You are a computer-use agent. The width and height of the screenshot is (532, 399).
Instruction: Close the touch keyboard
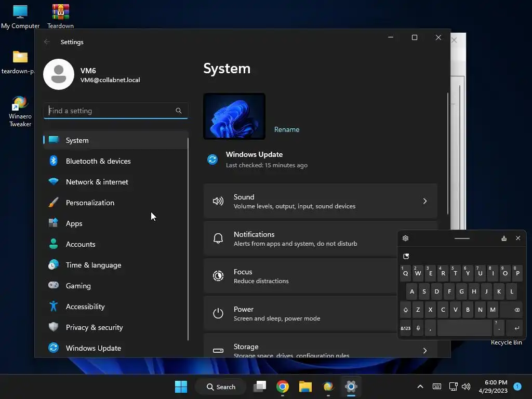[x=518, y=238]
